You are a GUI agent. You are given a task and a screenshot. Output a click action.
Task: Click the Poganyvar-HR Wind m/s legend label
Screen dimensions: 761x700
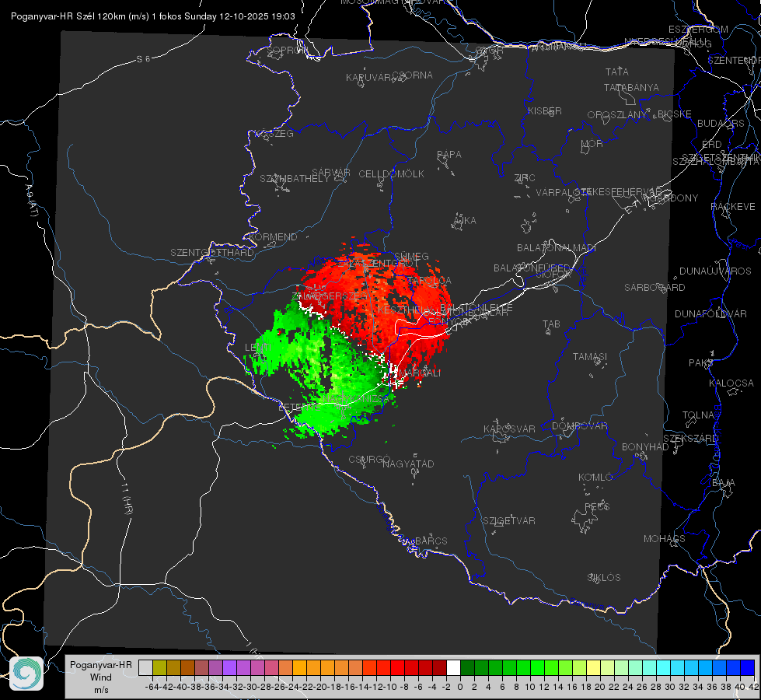pos(100,677)
